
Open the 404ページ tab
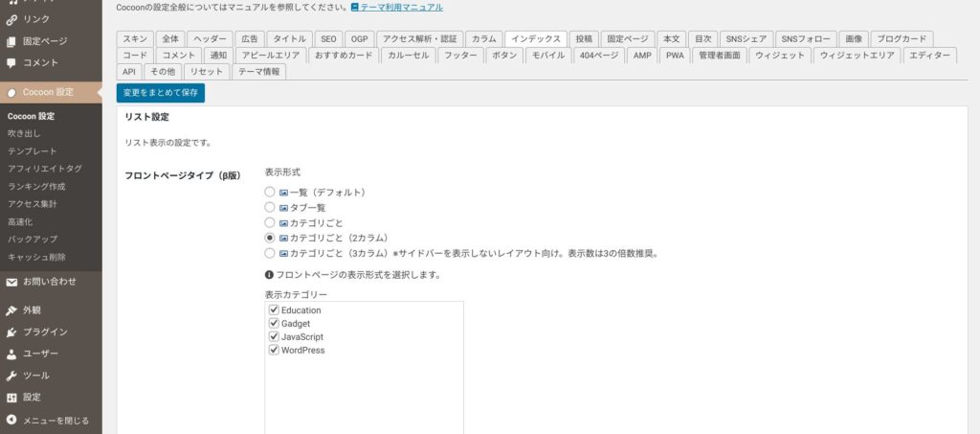[x=599, y=55]
